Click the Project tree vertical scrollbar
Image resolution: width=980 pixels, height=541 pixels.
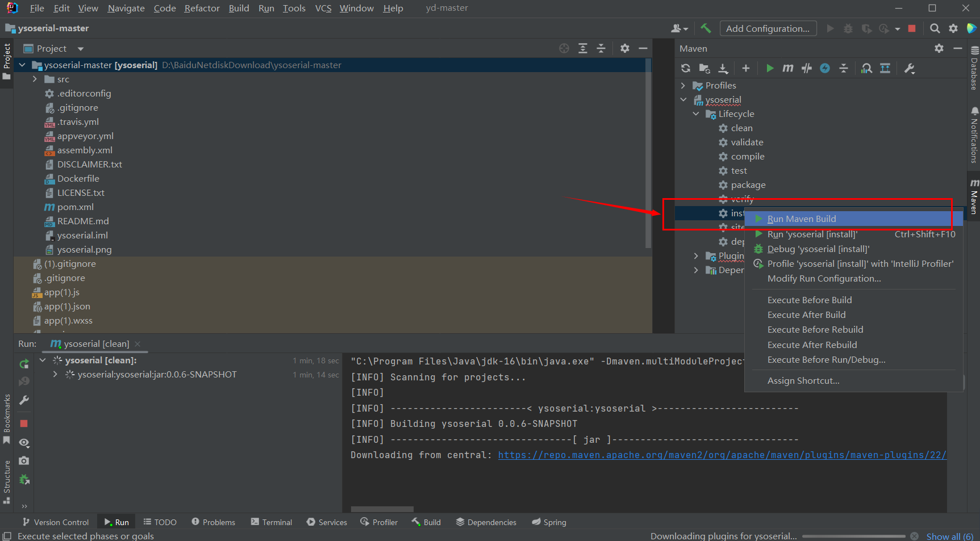coord(648,153)
